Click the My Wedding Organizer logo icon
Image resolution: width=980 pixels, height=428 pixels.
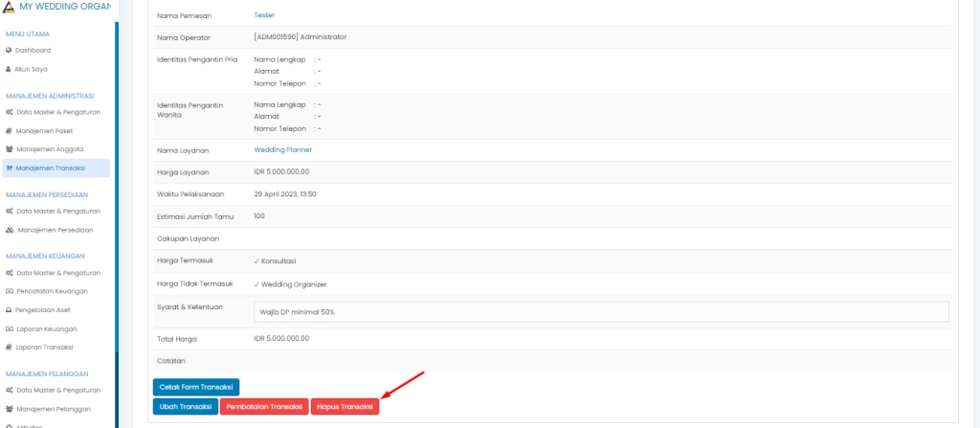coord(10,8)
